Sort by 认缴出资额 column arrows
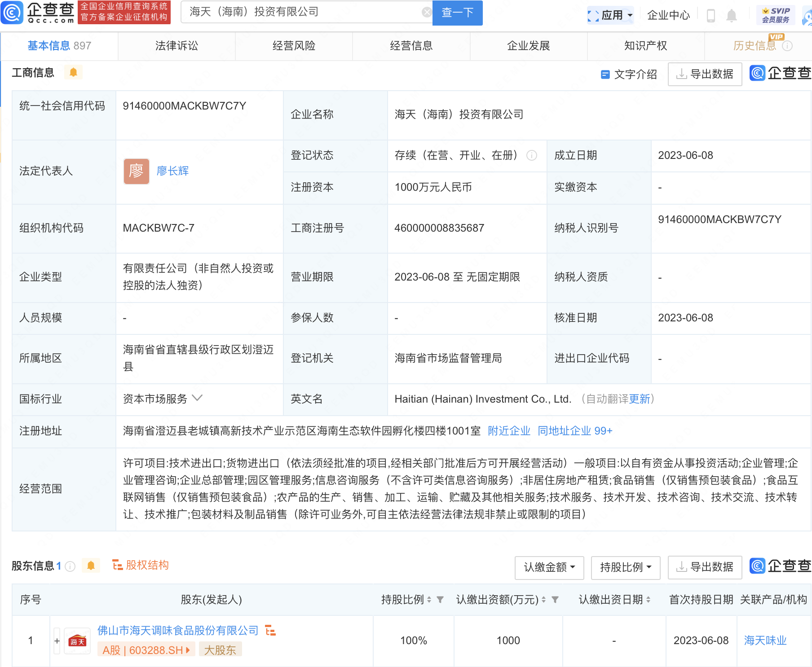The height and width of the screenshot is (667, 812). tap(543, 600)
